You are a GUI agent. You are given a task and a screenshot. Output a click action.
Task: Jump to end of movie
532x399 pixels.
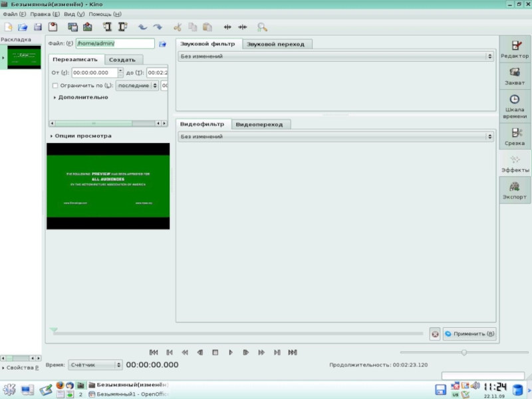coord(293,352)
